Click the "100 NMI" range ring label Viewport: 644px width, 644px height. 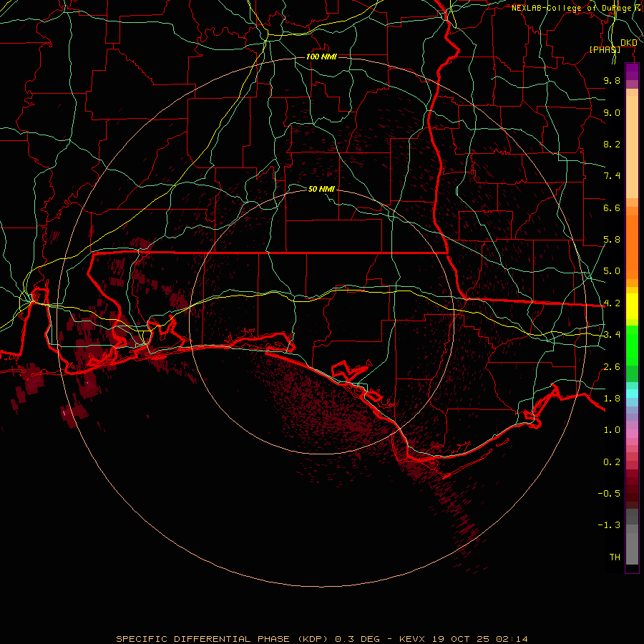321,57
